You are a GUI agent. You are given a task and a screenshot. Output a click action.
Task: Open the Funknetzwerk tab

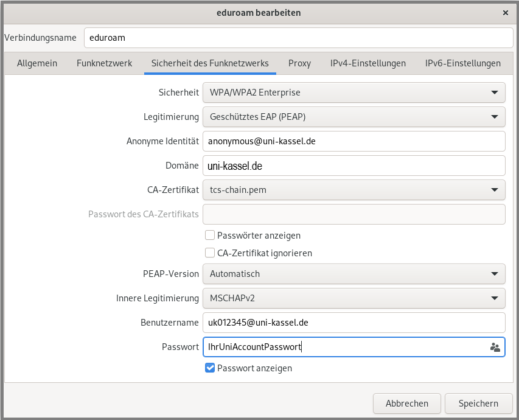click(104, 63)
